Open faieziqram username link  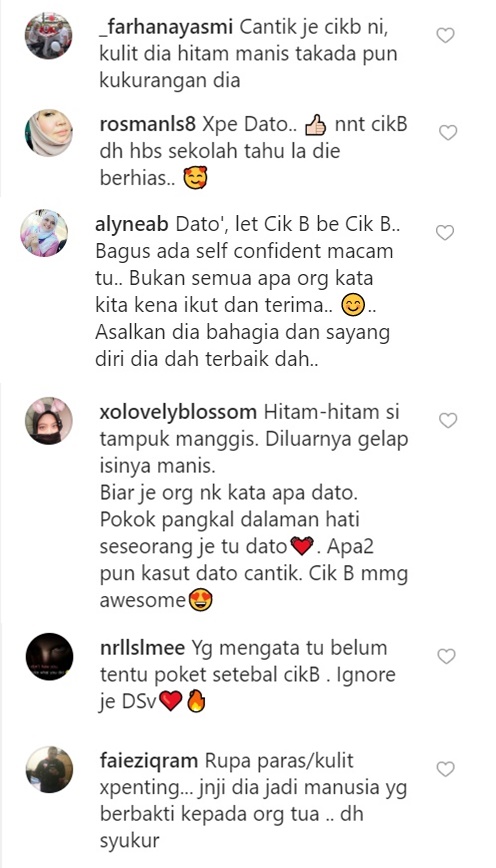(149, 761)
